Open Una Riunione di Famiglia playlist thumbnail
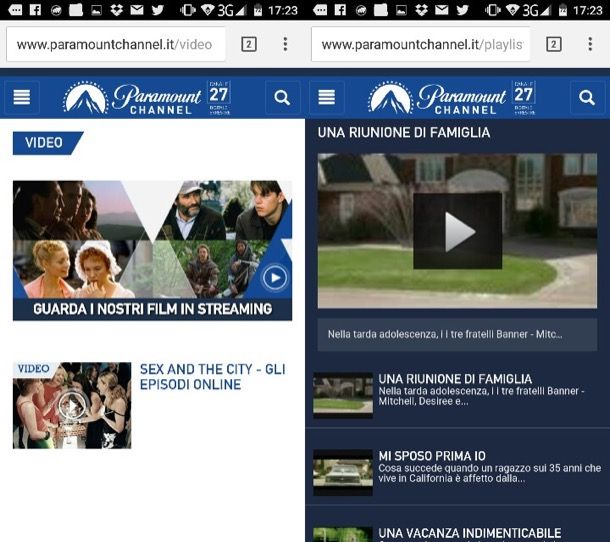The image size is (610, 542). point(343,395)
